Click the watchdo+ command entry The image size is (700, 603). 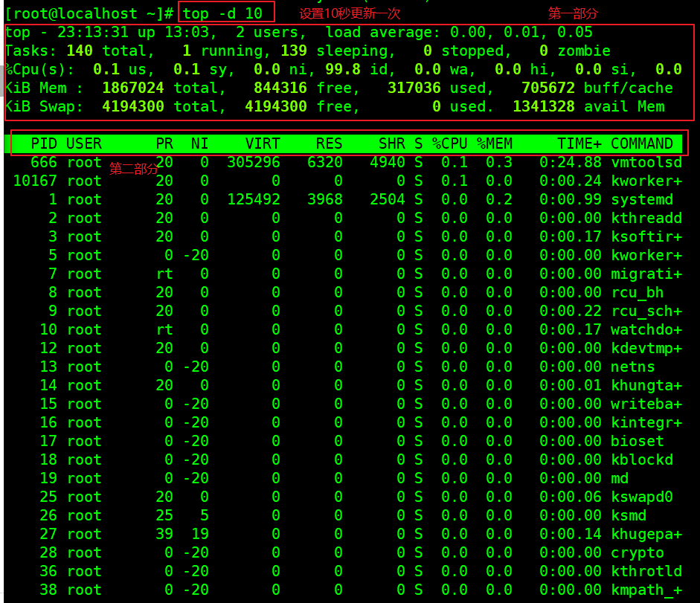(x=646, y=330)
